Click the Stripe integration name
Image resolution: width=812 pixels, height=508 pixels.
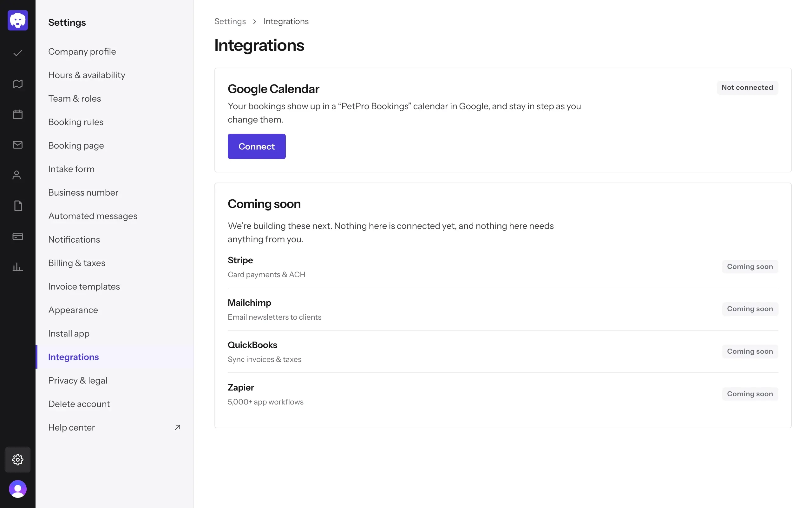click(x=240, y=260)
